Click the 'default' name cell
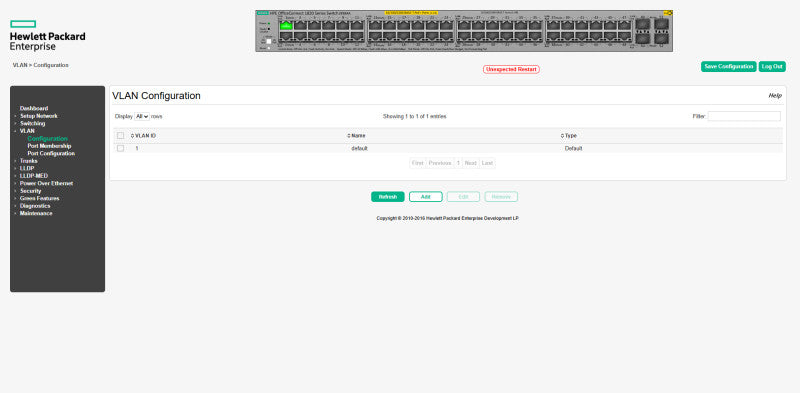The height and width of the screenshot is (393, 800). tap(359, 149)
